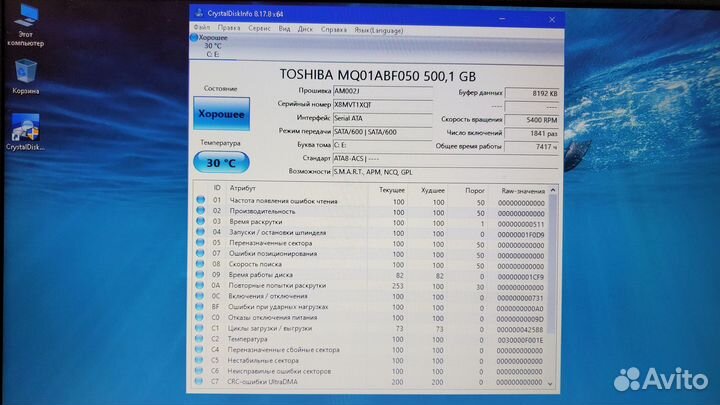
Task: Select the Нестабильные сектора row
Action: pos(370,361)
